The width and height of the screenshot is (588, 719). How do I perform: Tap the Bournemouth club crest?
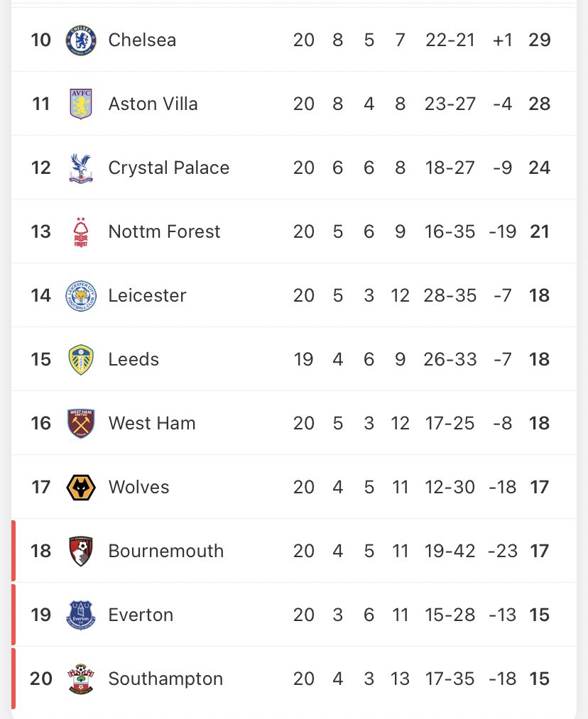coord(80,551)
